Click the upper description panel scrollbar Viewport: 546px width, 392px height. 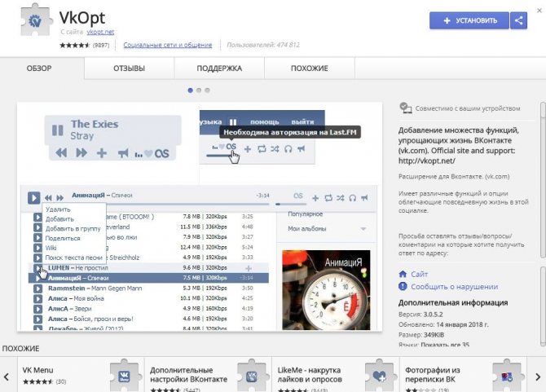(x=543, y=180)
